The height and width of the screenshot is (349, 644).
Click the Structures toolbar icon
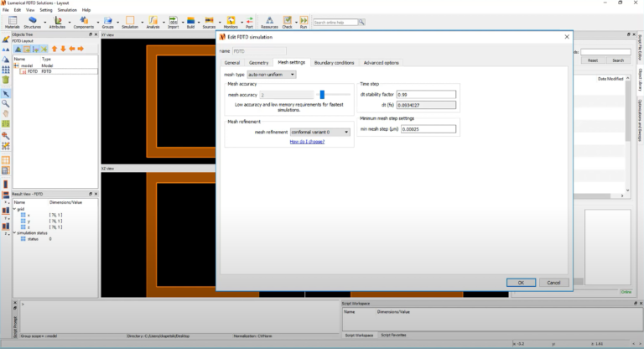pyautogui.click(x=32, y=22)
